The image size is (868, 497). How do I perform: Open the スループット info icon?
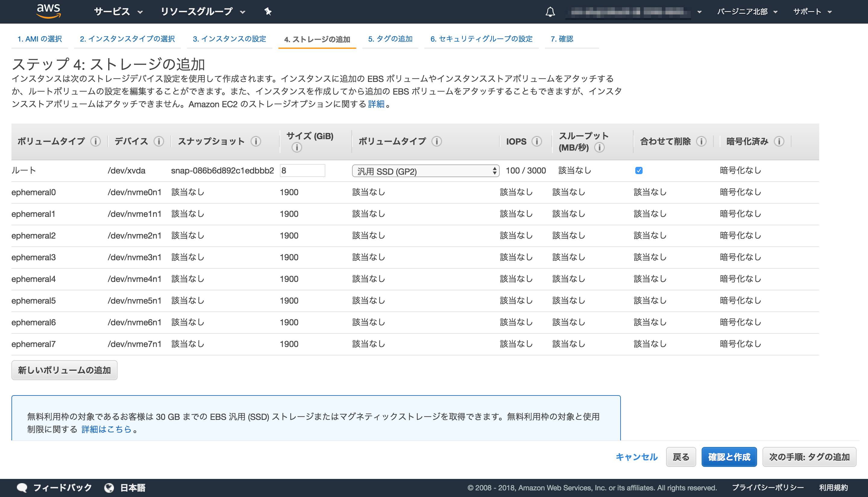pos(600,148)
